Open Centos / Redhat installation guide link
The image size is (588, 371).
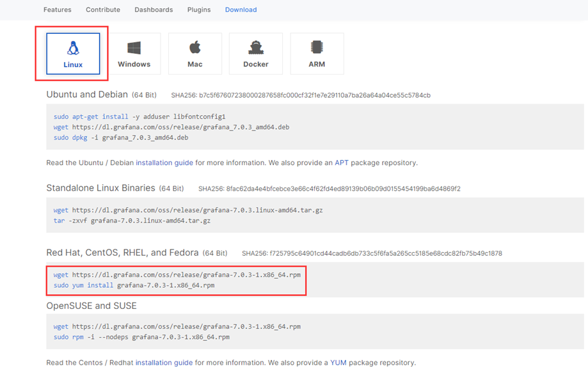coord(164,363)
